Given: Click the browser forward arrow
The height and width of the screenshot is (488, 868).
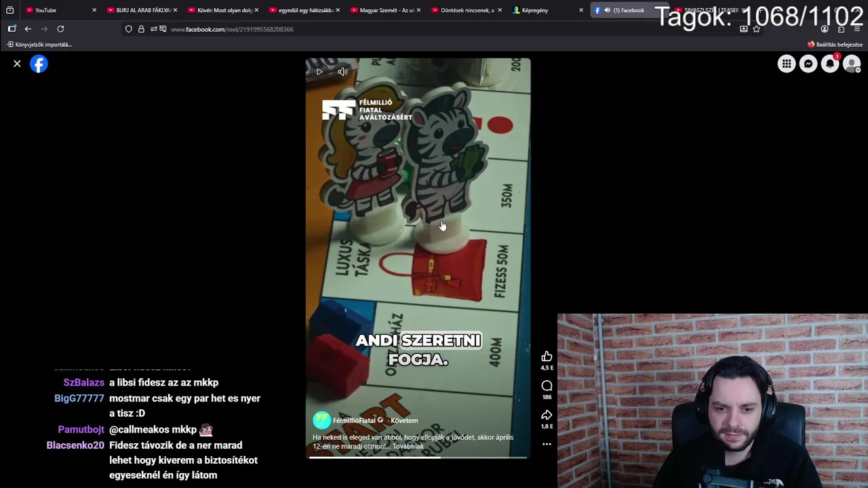Looking at the screenshot, I should pos(44,29).
